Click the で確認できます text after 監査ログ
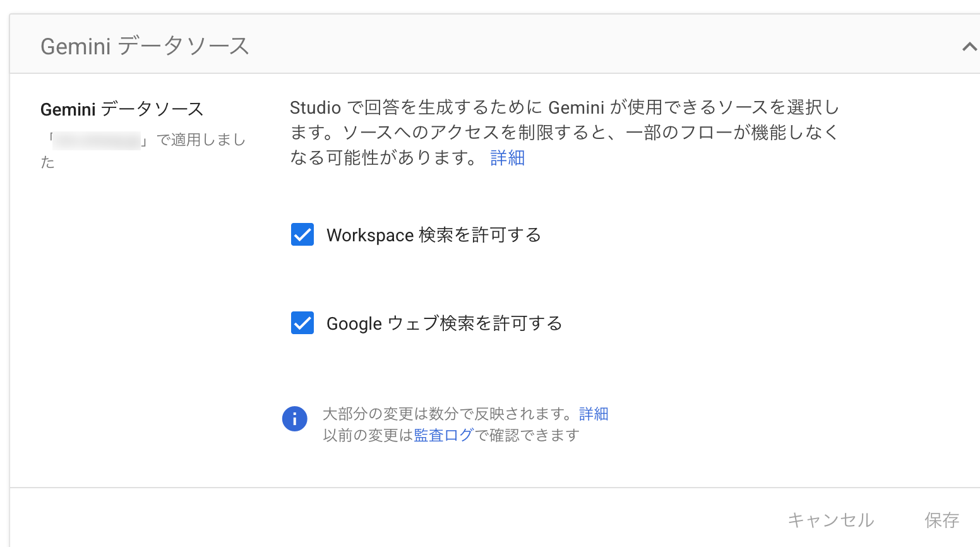This screenshot has height=547, width=980. coord(527,435)
